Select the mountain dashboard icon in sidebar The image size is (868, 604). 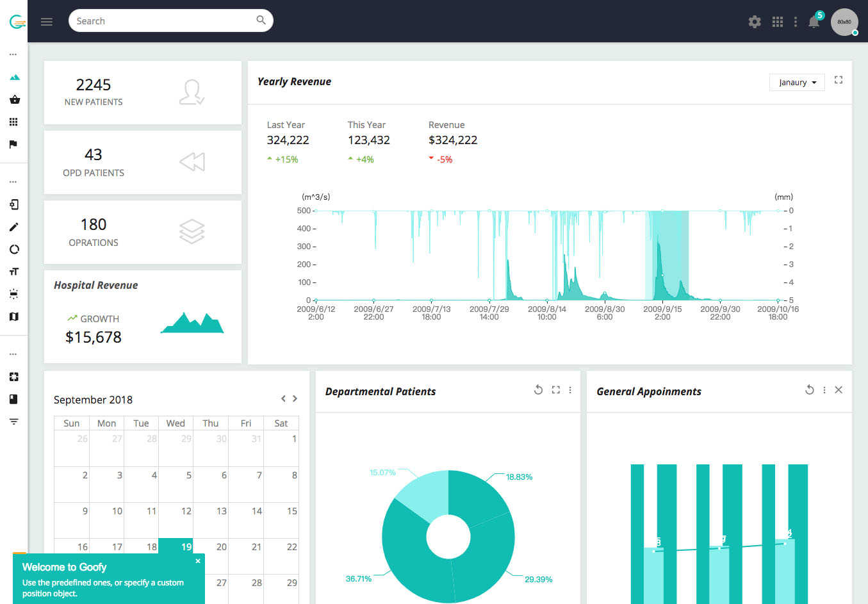(x=14, y=77)
